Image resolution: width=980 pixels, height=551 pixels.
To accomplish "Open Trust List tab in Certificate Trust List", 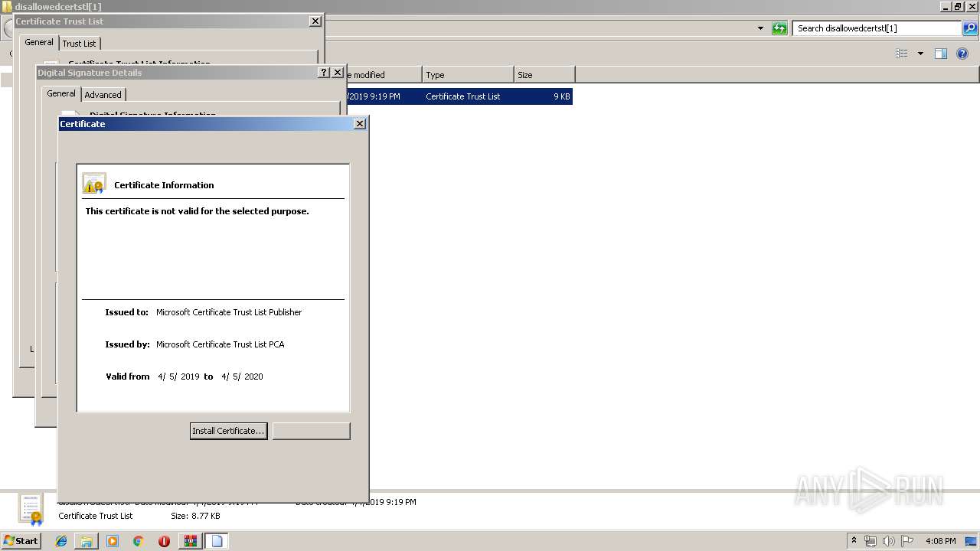I will 79,44.
